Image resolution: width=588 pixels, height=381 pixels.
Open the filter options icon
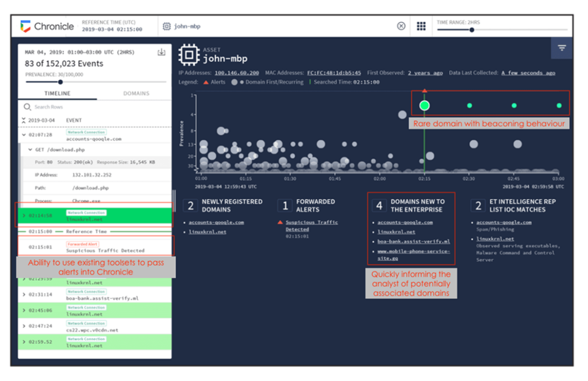(561, 48)
